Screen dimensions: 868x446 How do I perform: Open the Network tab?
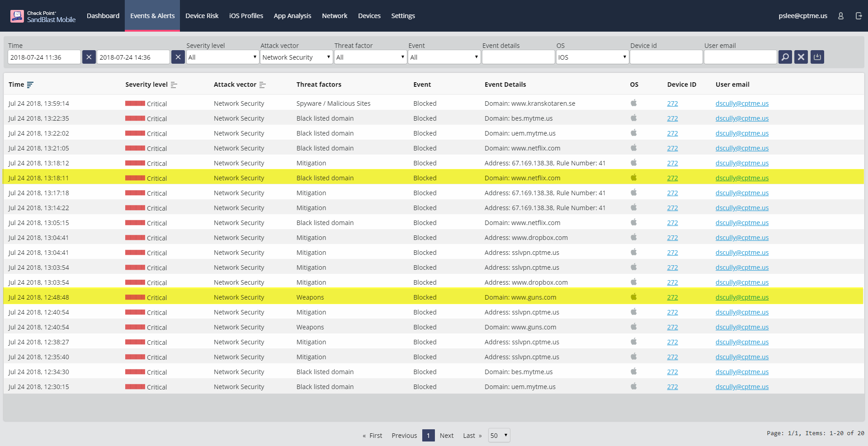[335, 16]
